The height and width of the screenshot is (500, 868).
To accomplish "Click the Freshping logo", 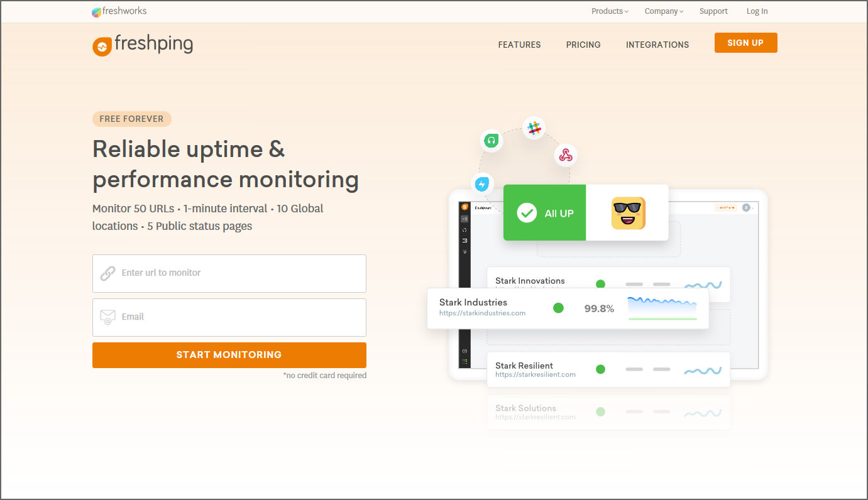I will [143, 45].
